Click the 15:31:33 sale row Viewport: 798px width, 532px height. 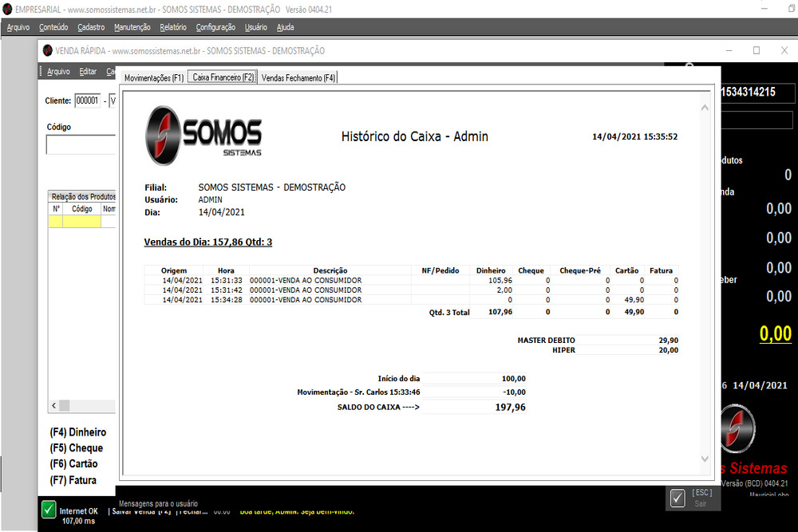coord(411,280)
